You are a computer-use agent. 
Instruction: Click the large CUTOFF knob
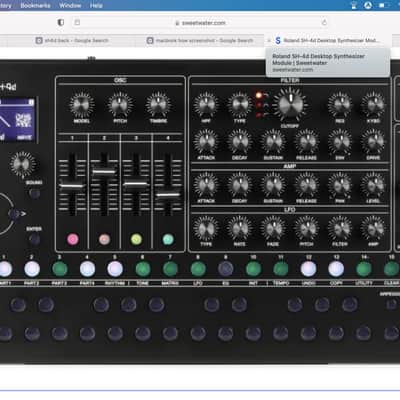click(x=290, y=105)
